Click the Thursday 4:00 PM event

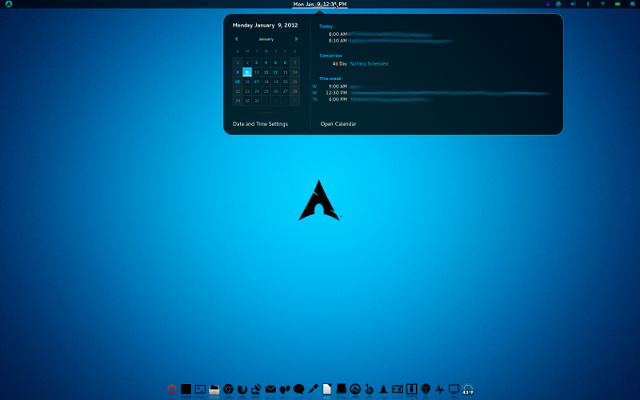[372, 100]
